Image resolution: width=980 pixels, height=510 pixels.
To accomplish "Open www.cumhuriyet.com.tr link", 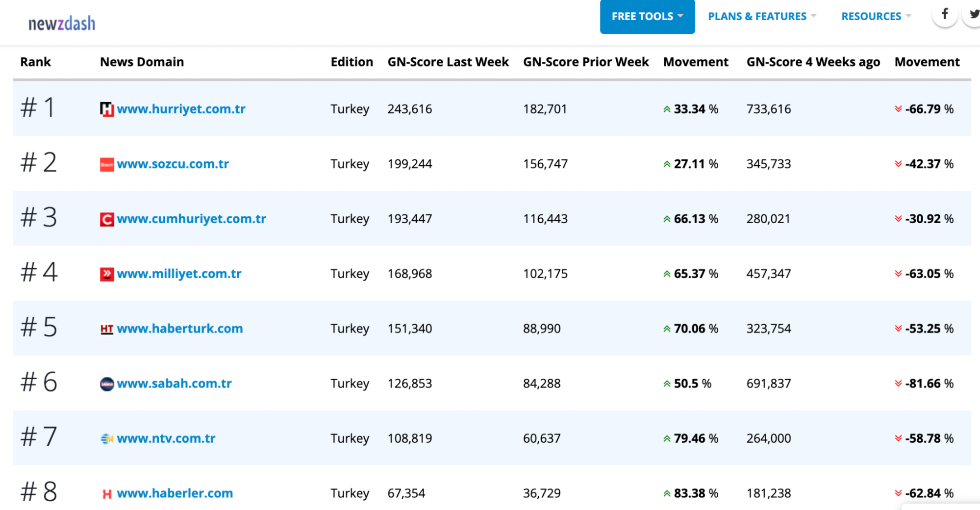I will pos(191,219).
